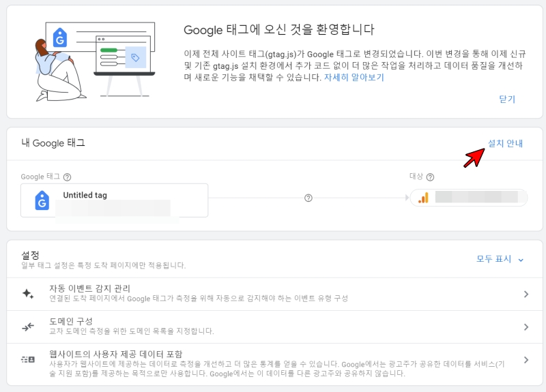Click help icon next to 대상 label

[430, 177]
